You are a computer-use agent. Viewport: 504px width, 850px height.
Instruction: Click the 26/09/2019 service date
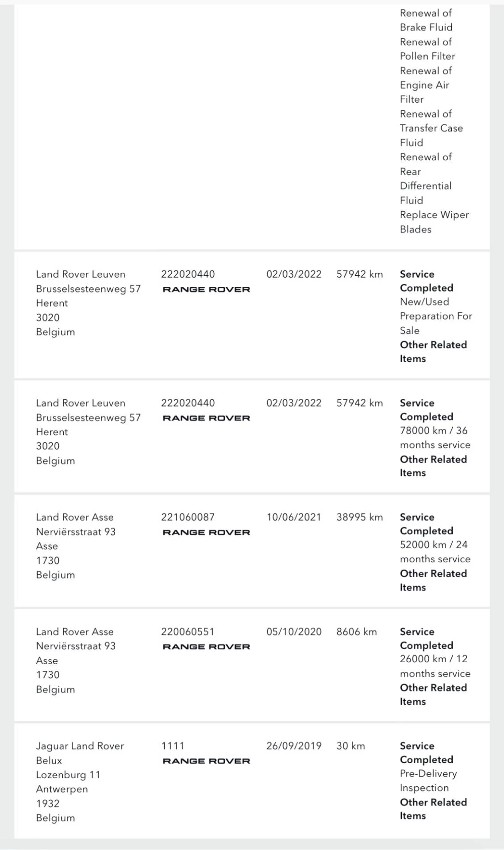tap(294, 746)
